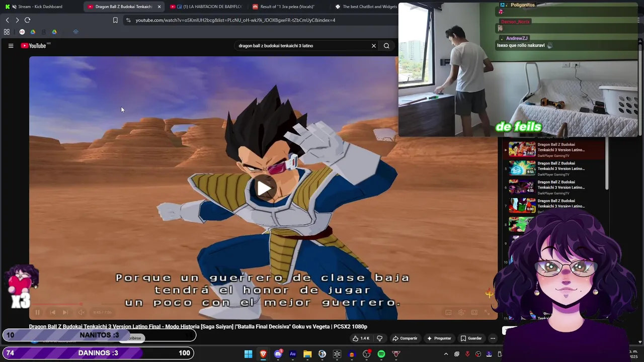
Task: Open Spotify from the taskbar
Action: point(381,354)
